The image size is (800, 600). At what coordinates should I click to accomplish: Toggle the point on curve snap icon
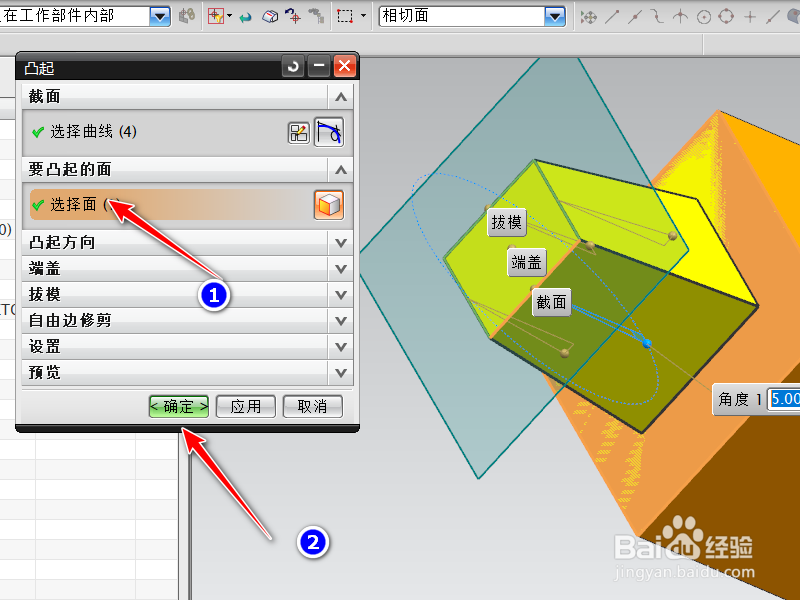773,17
